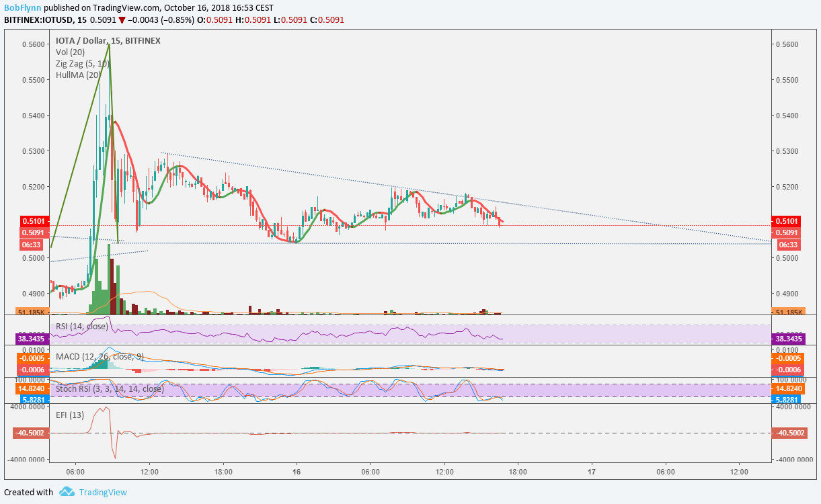Viewport: 821px width, 504px height.
Task: Click the 06:33 countdown tag on right axis
Action: [787, 245]
